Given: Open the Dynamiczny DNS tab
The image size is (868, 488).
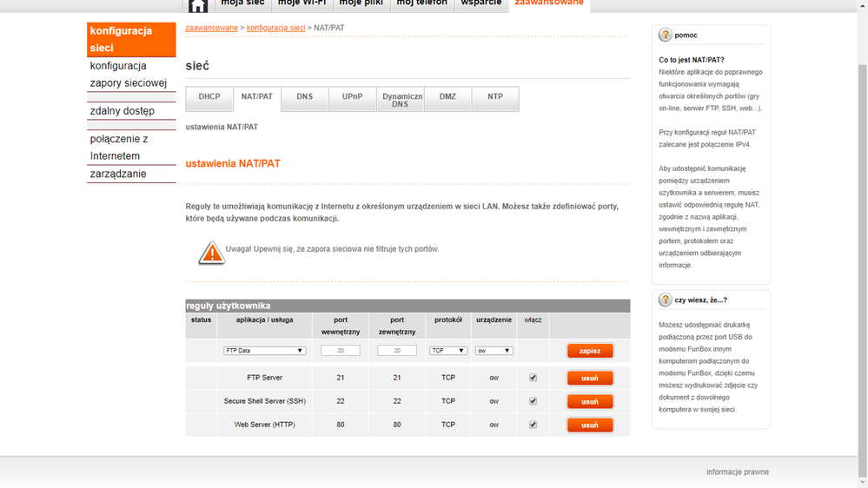Looking at the screenshot, I should pyautogui.click(x=401, y=99).
